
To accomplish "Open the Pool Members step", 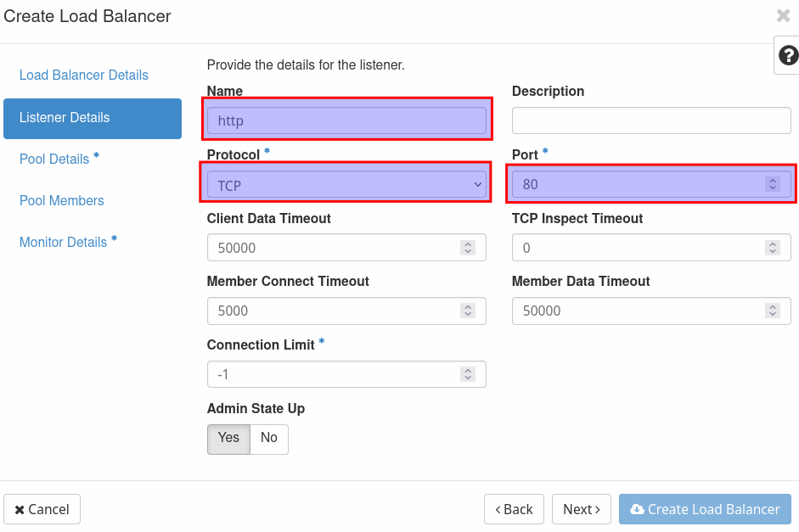I will point(62,201).
